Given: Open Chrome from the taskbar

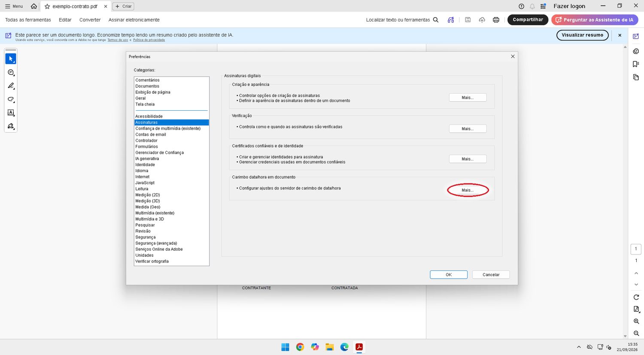Looking at the screenshot, I should (x=300, y=347).
